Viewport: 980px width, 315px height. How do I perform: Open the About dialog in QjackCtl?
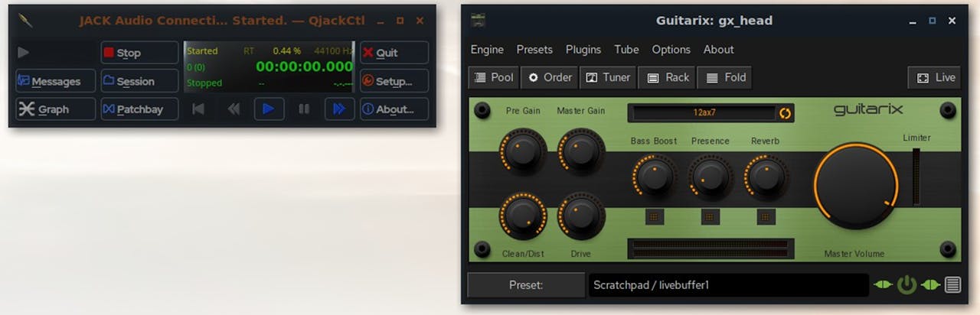coord(394,109)
